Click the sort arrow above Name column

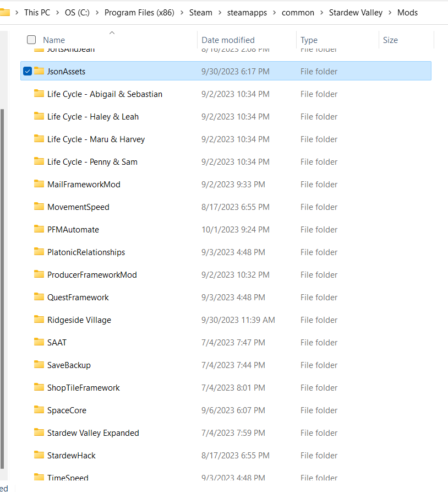pos(112,33)
